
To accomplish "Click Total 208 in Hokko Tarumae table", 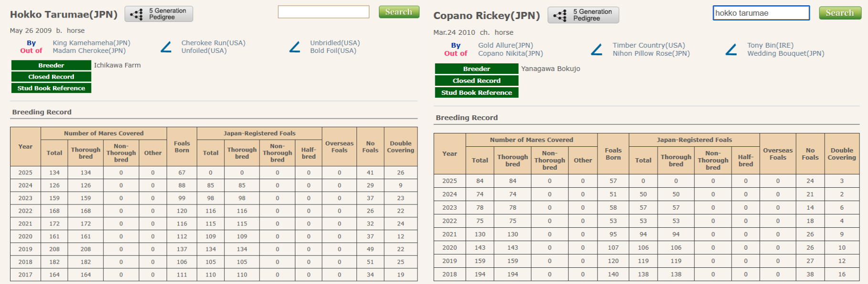I will pos(54,249).
